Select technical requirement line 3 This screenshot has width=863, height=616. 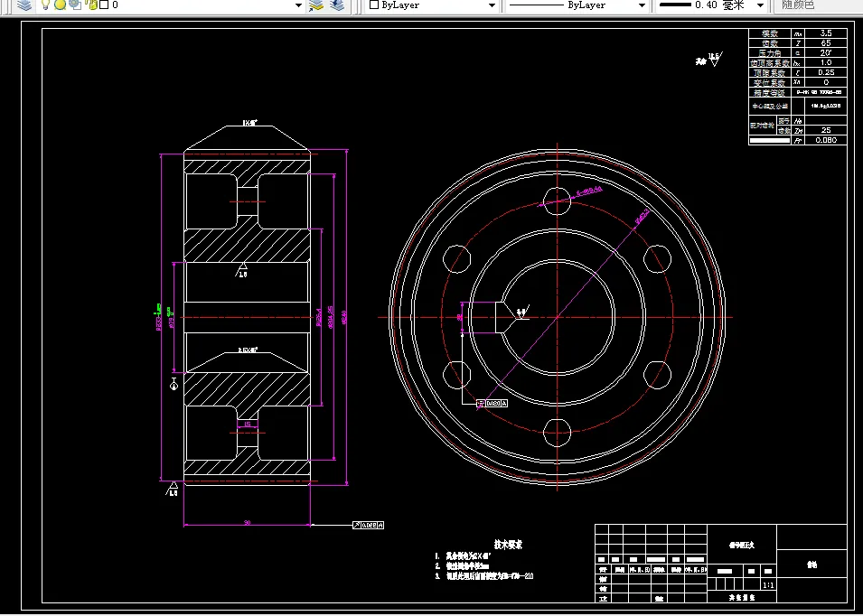[x=483, y=576]
